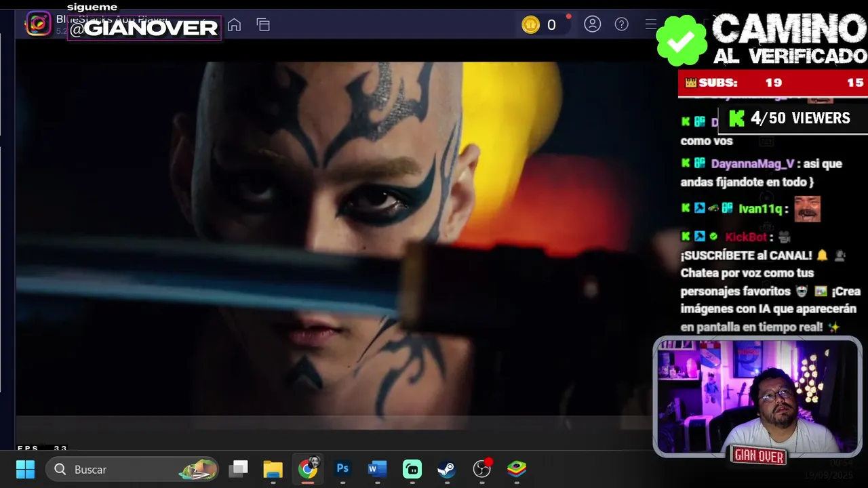The height and width of the screenshot is (488, 868).
Task: Open Task View on the taskbar
Action: [x=238, y=469]
